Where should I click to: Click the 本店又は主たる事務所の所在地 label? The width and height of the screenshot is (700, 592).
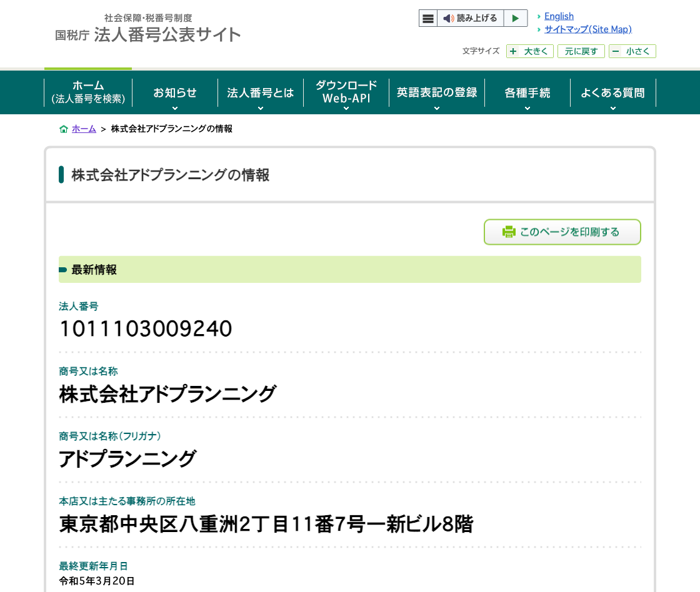click(x=127, y=501)
